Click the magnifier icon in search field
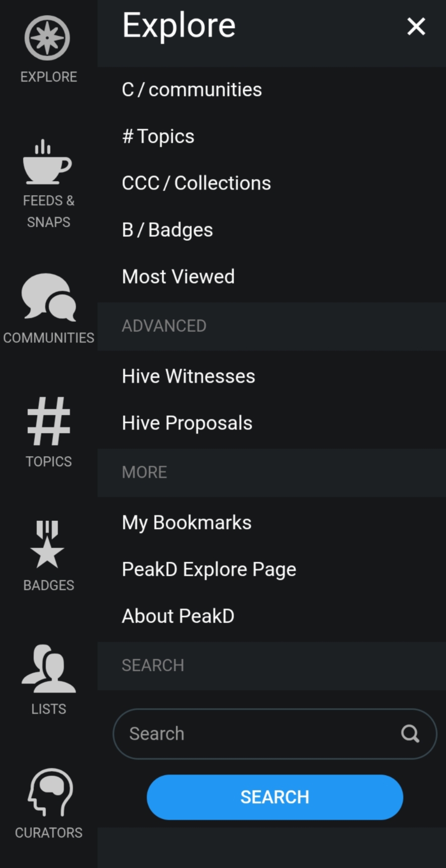446x868 pixels. click(410, 733)
